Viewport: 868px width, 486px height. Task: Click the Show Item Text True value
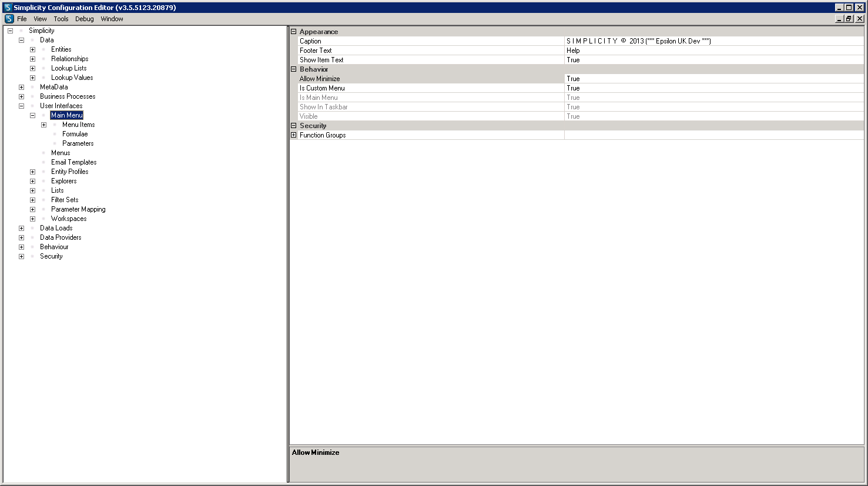(x=714, y=60)
